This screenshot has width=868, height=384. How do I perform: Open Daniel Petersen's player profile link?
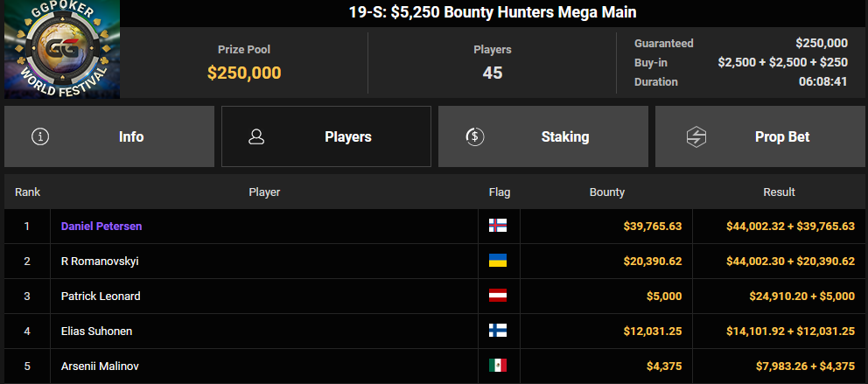101,227
